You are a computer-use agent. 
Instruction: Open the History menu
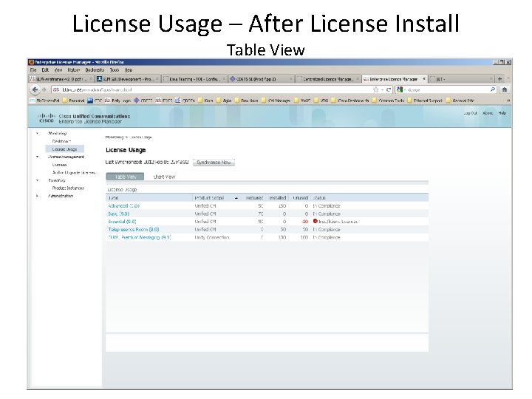tap(73, 70)
